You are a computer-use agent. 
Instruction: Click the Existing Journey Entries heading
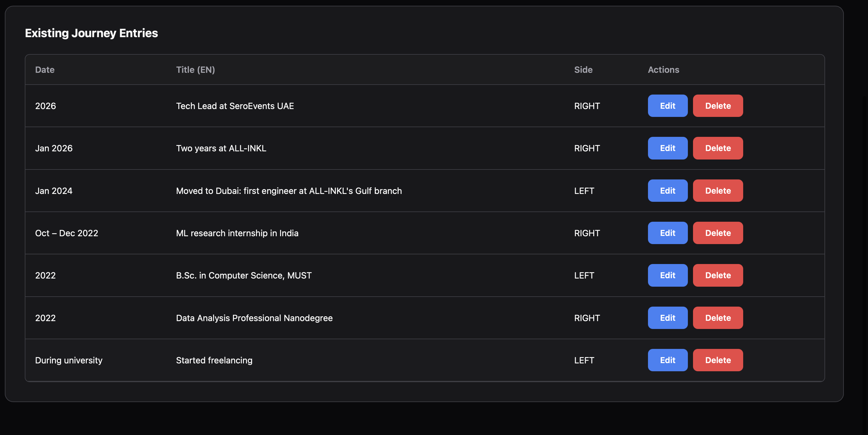pos(91,33)
